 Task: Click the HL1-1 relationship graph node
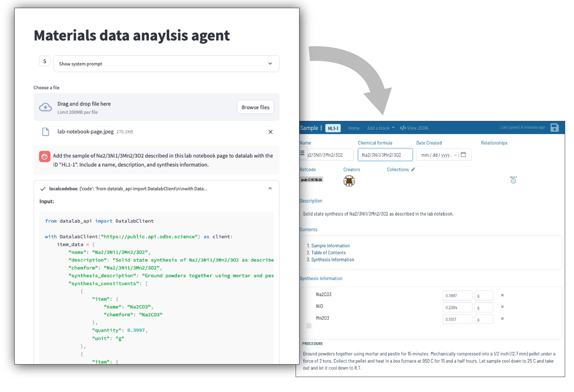513,181
